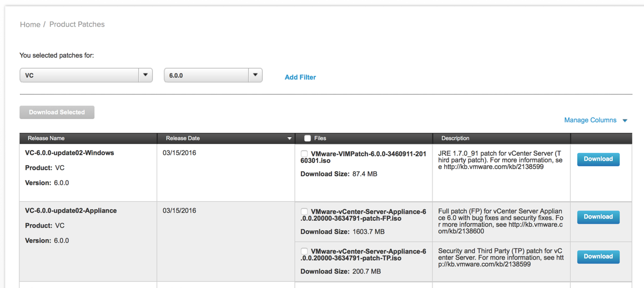Click Product Patches breadcrumb
Viewport: 644px width, 288px height.
click(77, 24)
